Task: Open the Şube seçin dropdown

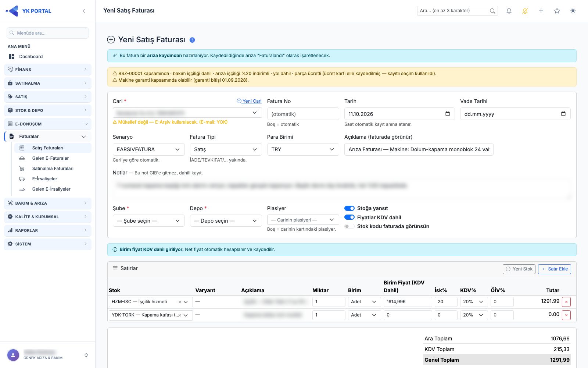Action: pos(148,221)
